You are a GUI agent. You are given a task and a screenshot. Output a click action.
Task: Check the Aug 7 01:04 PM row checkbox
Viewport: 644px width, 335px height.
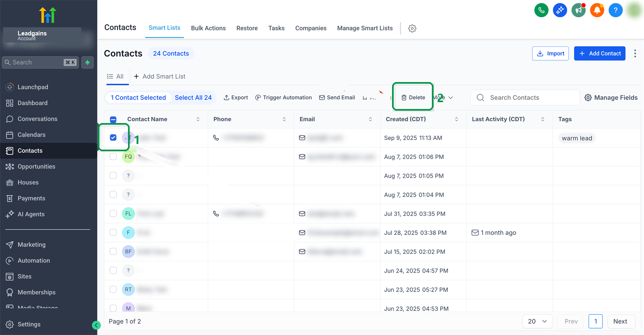click(x=113, y=194)
